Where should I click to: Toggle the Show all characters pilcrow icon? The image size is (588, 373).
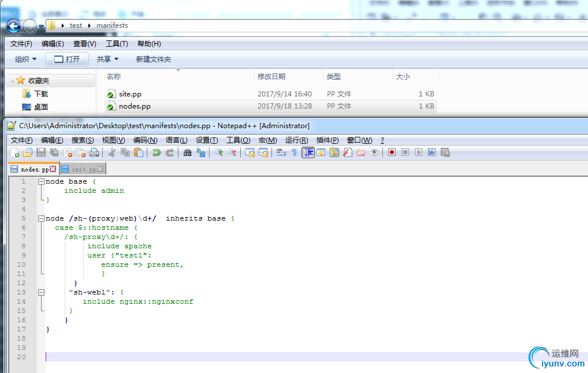(294, 152)
